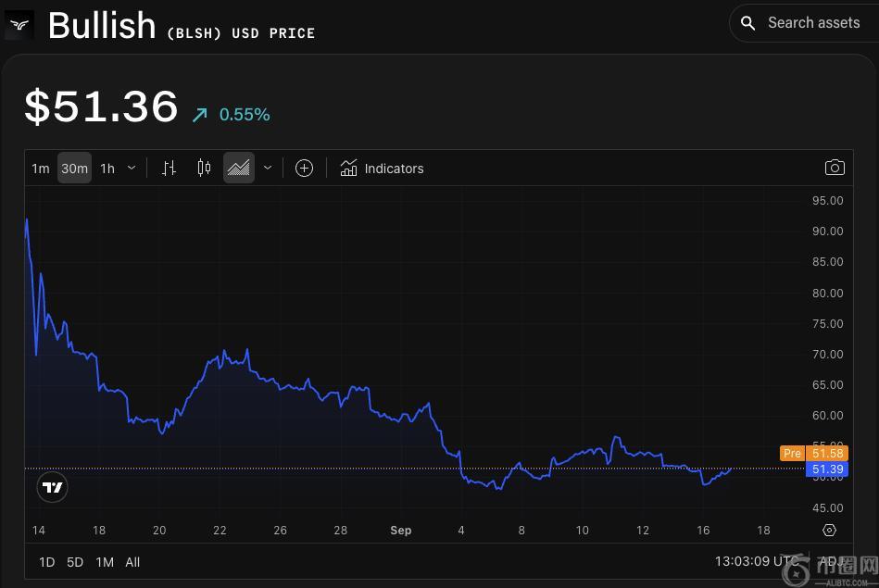Set the interval to 1h
This screenshot has width=879, height=588.
point(107,169)
